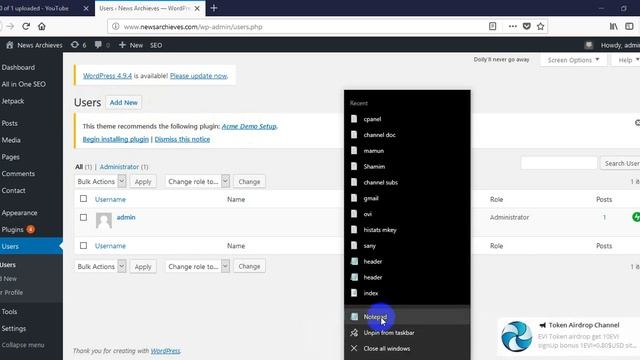
Task: Open the Jetpack green icon in admin row
Action: pyautogui.click(x=636, y=217)
